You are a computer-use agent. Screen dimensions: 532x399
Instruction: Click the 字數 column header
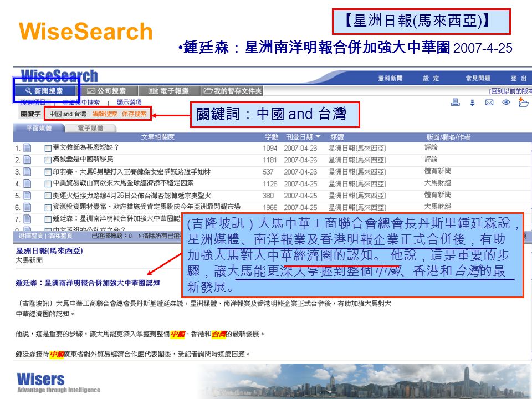[272, 137]
